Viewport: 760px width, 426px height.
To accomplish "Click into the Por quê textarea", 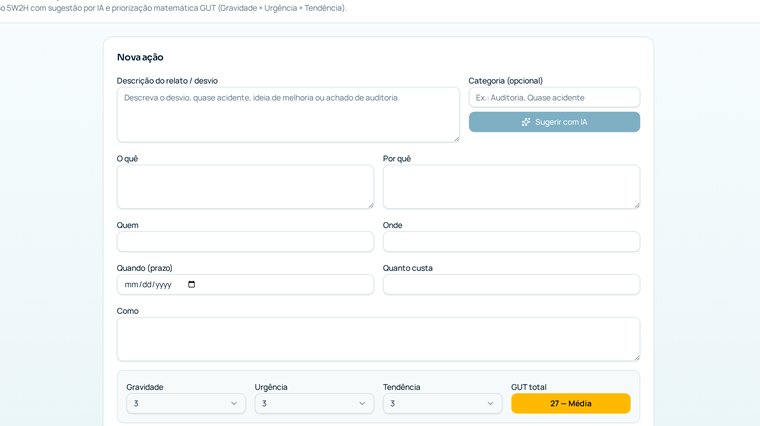I will pos(511,187).
